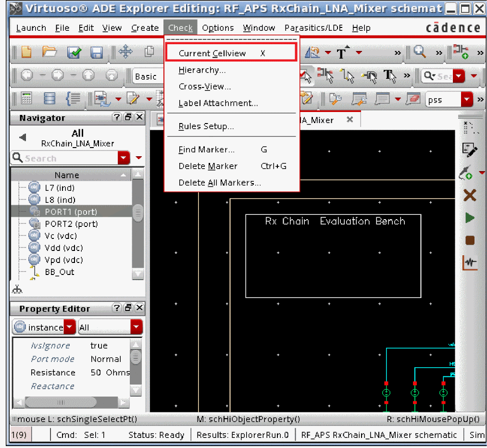Choose 'Rules Setup...' menu entry
This screenshot has height=448, width=487.
[x=206, y=126]
